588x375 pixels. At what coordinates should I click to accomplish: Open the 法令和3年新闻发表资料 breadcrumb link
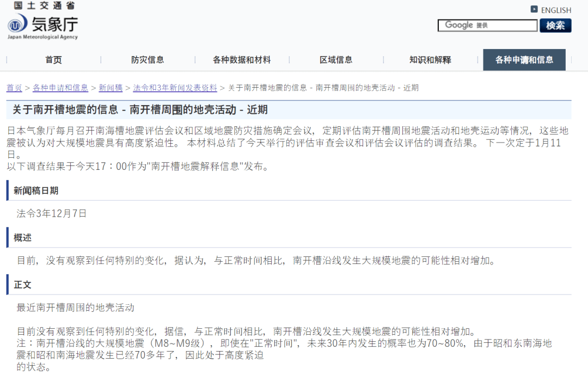tap(175, 88)
